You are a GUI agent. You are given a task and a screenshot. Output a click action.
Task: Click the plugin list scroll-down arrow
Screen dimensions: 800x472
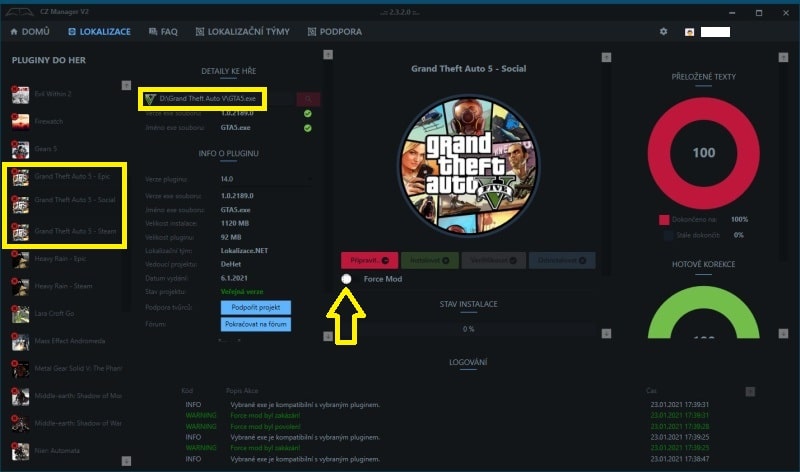pos(127,461)
